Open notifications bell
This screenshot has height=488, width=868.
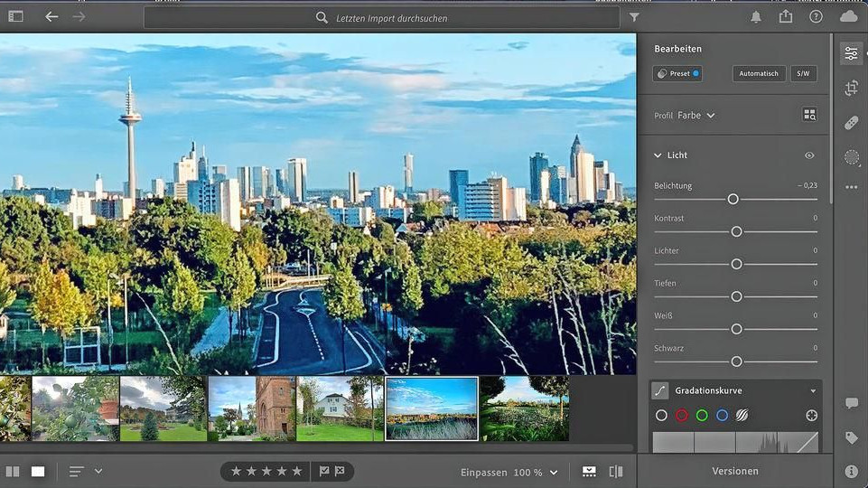(x=756, y=17)
